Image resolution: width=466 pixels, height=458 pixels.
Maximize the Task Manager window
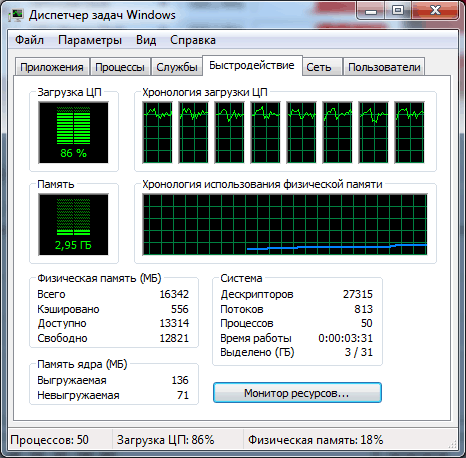[398, 11]
